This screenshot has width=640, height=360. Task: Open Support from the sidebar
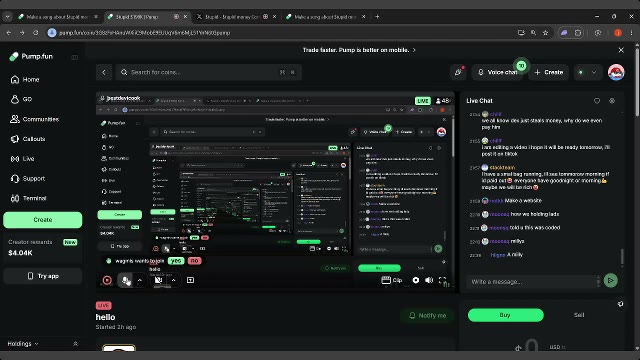click(x=28, y=178)
